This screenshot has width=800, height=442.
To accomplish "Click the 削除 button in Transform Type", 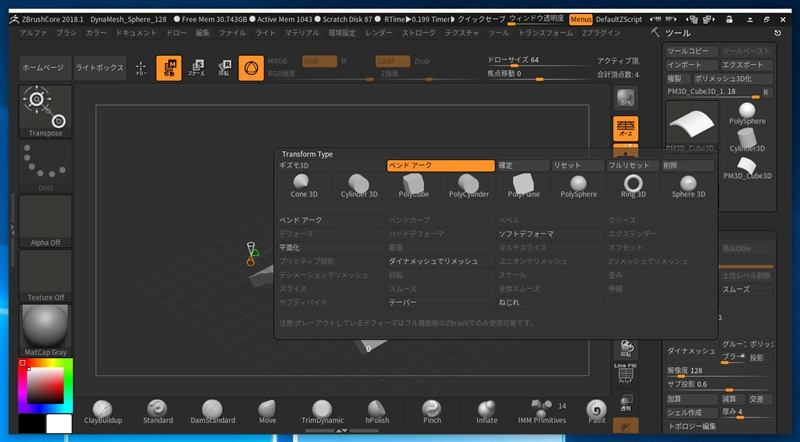I will click(x=688, y=165).
